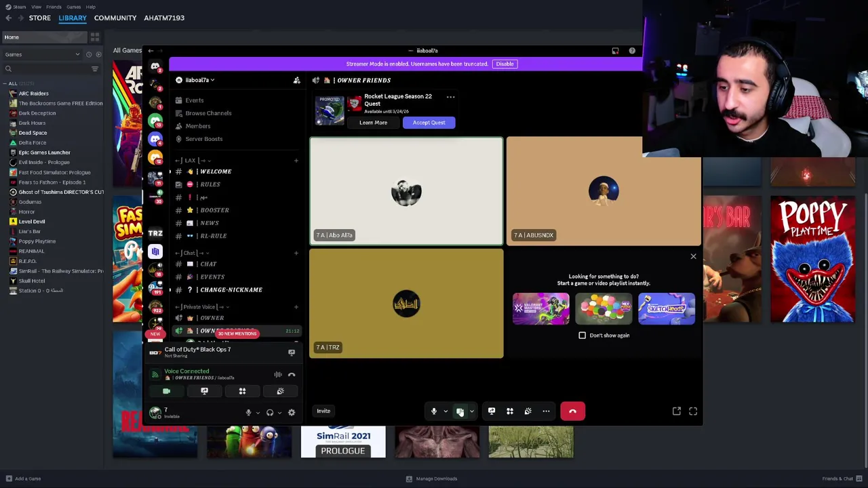Click the 30 NEW MENTIONS pill
868x488 pixels.
coord(237,333)
